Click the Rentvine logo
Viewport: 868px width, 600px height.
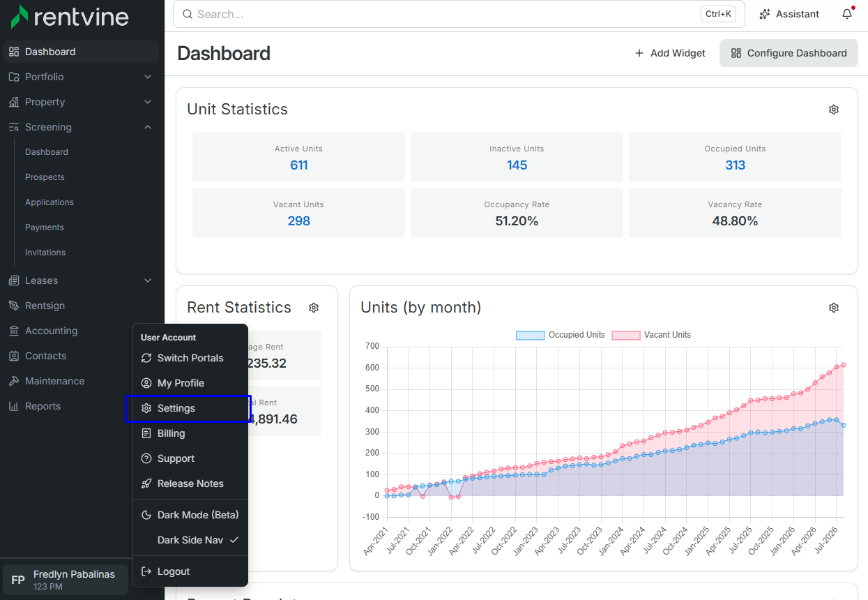click(x=70, y=17)
